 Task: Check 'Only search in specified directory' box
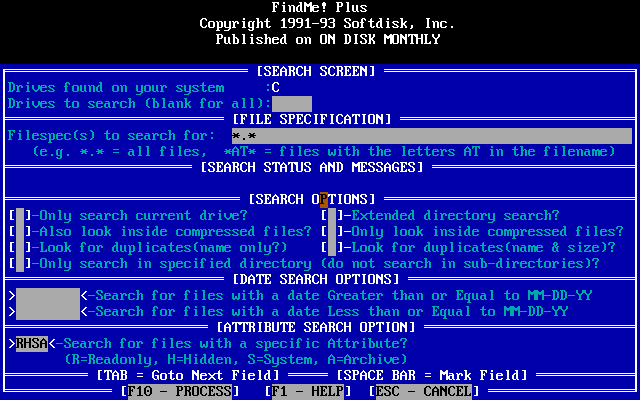pos(20,263)
